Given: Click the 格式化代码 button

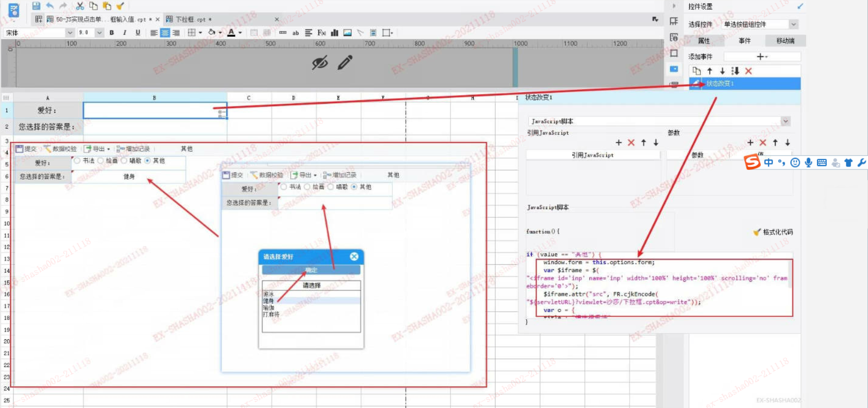Looking at the screenshot, I should pyautogui.click(x=773, y=232).
